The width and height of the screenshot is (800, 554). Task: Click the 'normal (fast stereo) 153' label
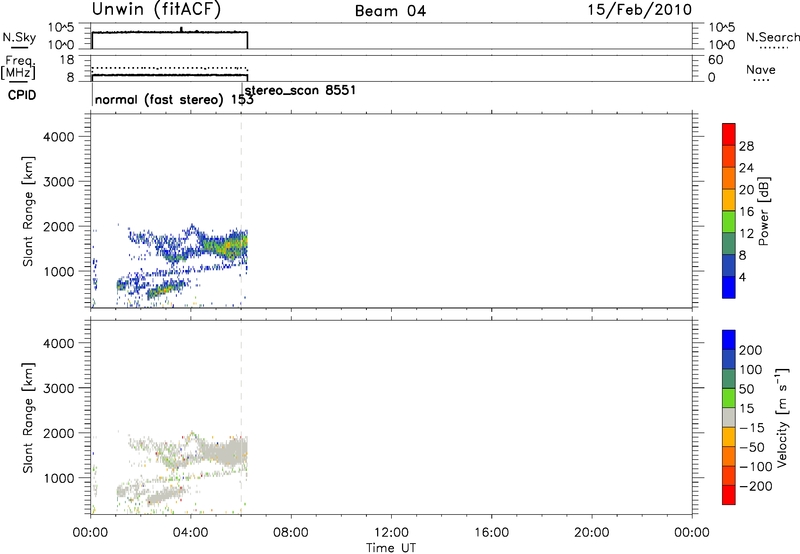tap(174, 100)
